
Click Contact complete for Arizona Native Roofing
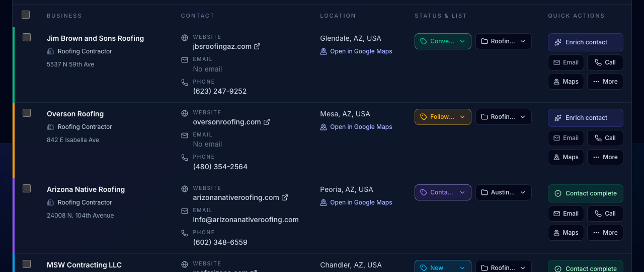tap(586, 193)
